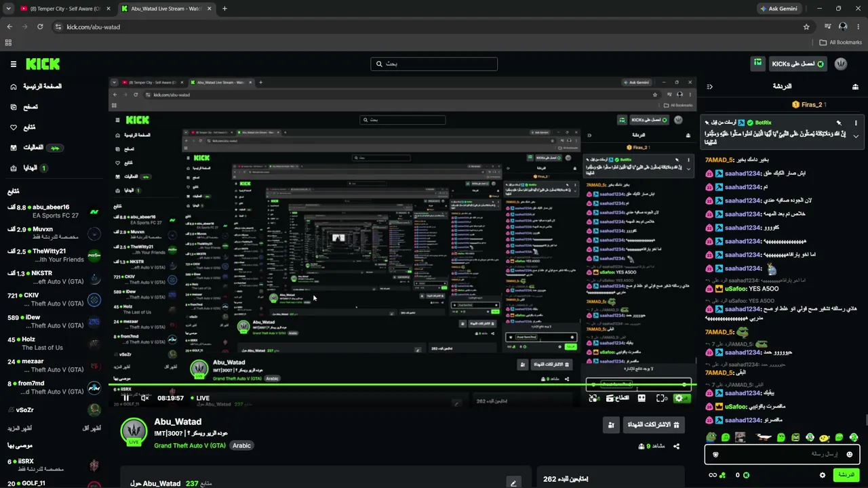Open the Following heart sidebar item
This screenshot has width=868, height=488.
[22, 127]
